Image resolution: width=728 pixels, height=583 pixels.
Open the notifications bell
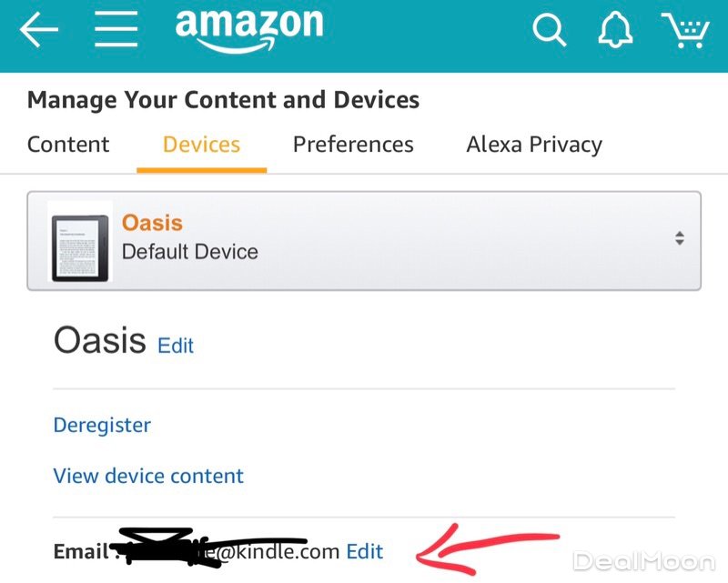[615, 31]
